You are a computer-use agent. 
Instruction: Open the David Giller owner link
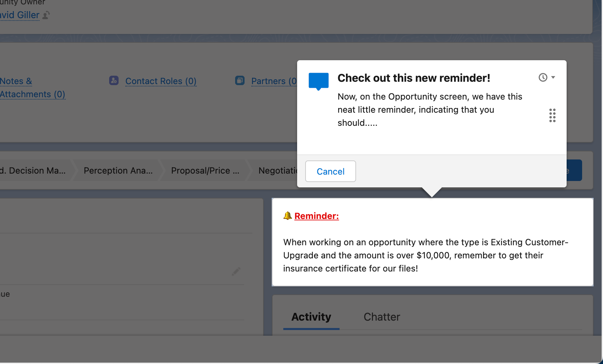point(20,15)
